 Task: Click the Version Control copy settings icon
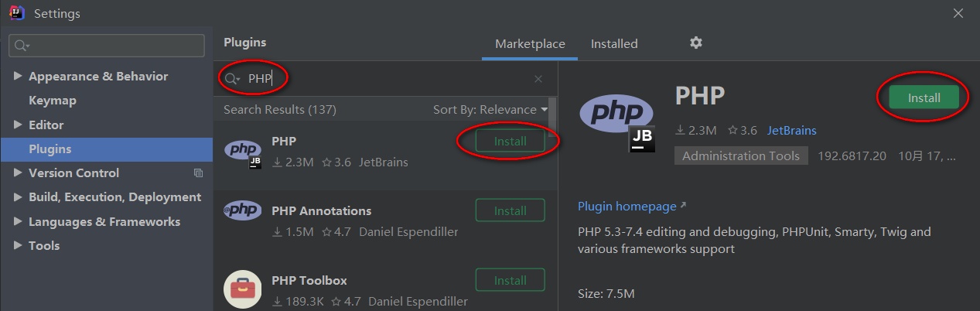click(x=199, y=173)
